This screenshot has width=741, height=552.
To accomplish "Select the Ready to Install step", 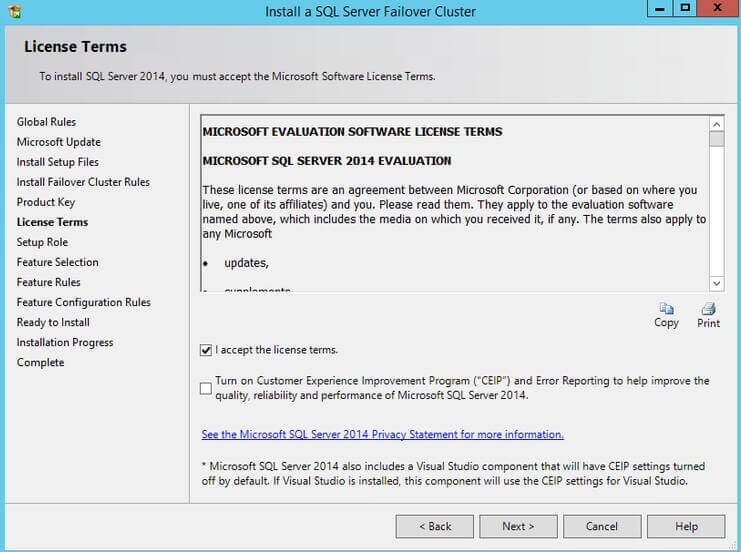I will [x=53, y=322].
